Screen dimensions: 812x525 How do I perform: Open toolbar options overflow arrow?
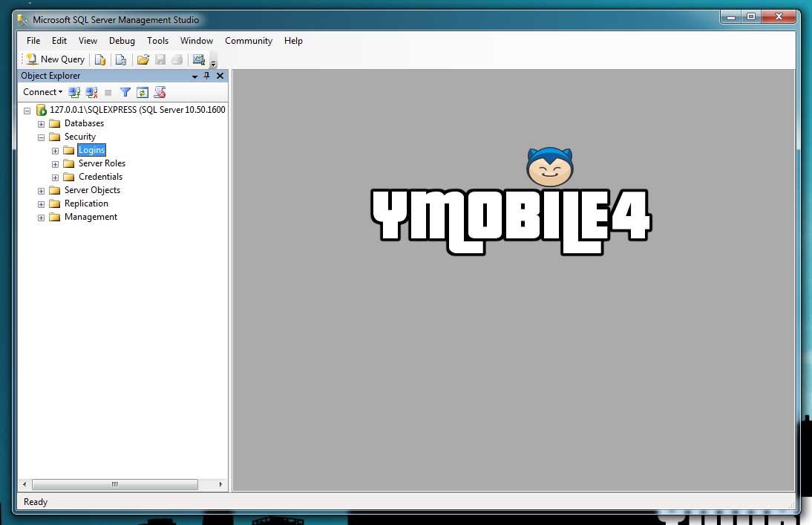213,62
